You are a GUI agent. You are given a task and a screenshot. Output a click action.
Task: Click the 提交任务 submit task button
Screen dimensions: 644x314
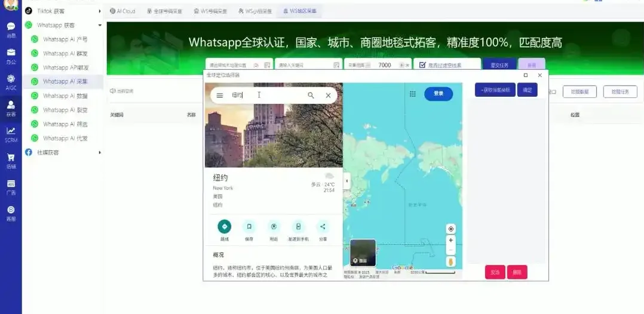coord(499,65)
